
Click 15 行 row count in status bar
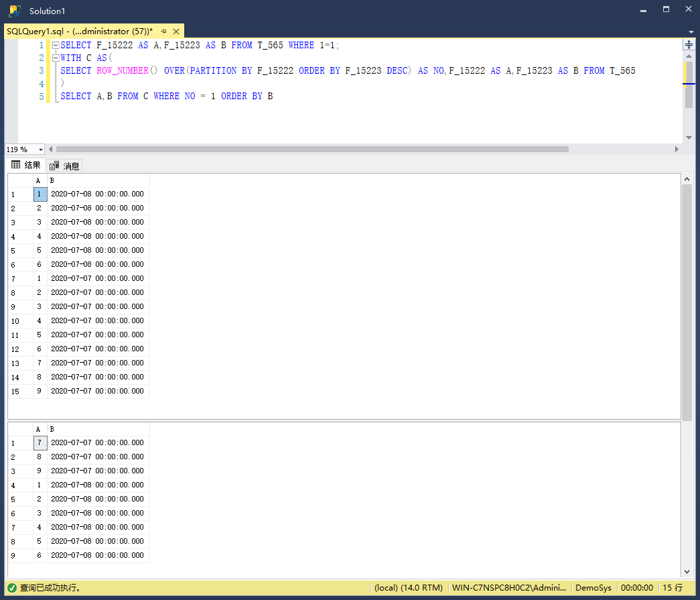tap(673, 588)
